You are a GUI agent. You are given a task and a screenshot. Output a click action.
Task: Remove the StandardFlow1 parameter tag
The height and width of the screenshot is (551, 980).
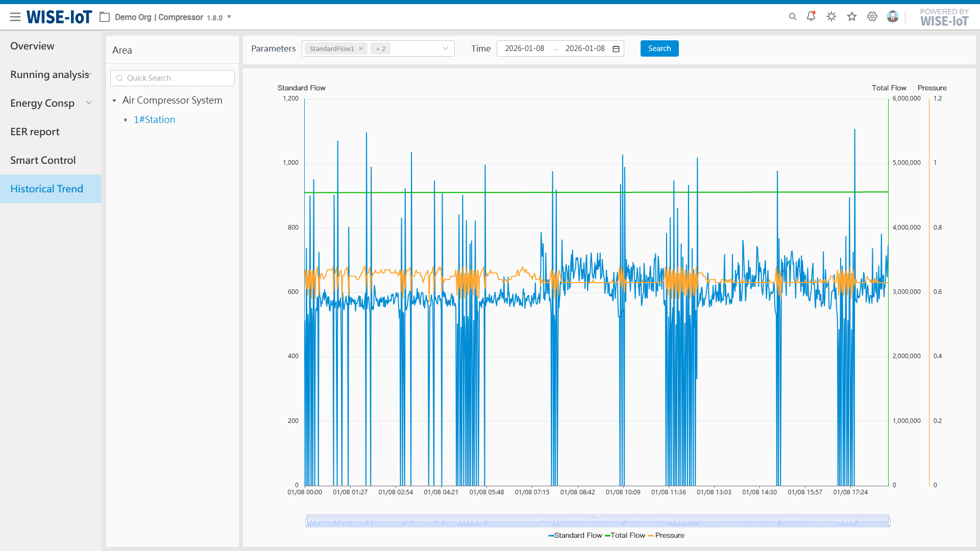(x=361, y=49)
